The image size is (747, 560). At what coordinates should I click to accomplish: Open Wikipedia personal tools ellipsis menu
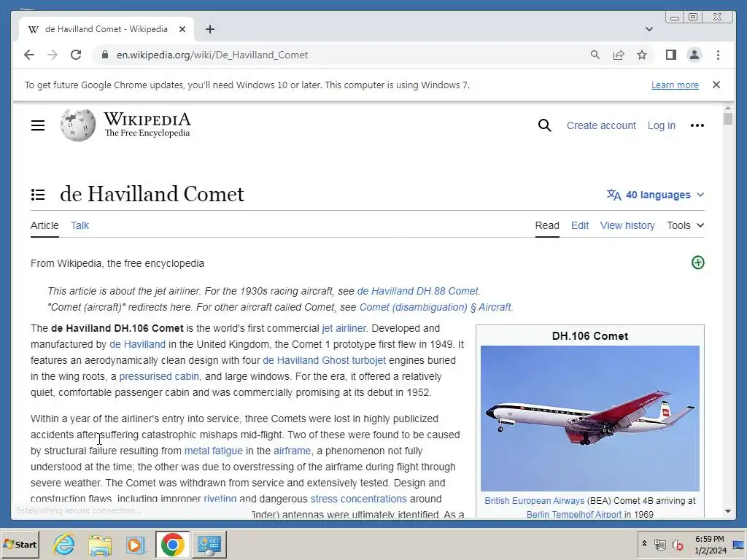[697, 125]
